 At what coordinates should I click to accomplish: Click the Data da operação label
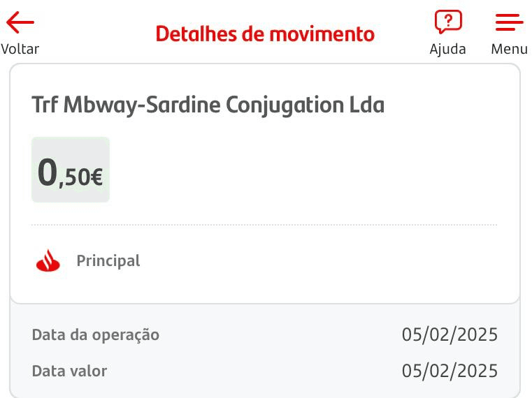click(96, 335)
